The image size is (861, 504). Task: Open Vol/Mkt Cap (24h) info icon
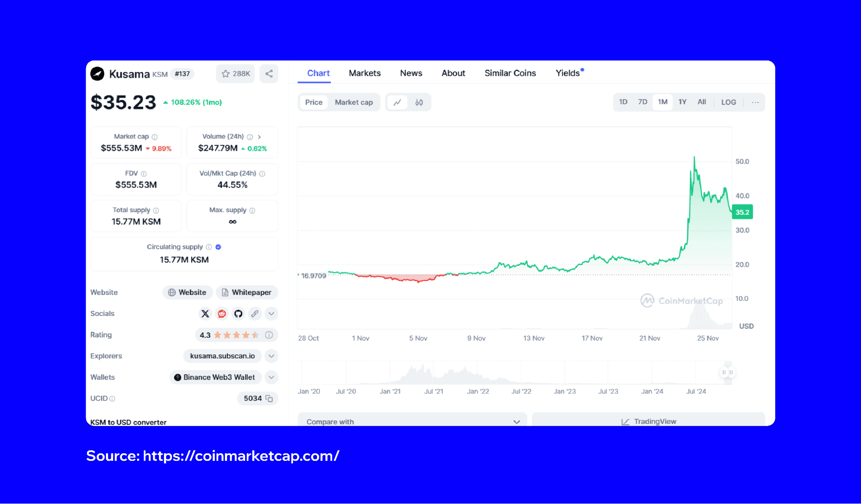point(262,174)
